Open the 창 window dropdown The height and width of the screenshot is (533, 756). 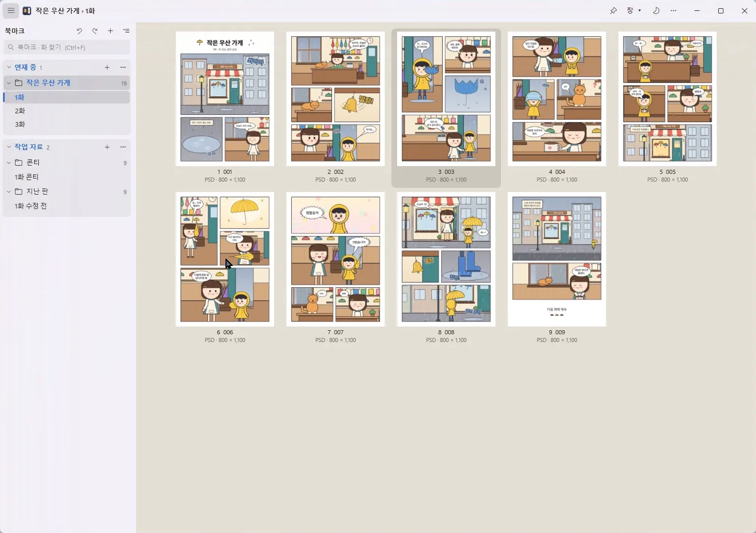coord(634,10)
